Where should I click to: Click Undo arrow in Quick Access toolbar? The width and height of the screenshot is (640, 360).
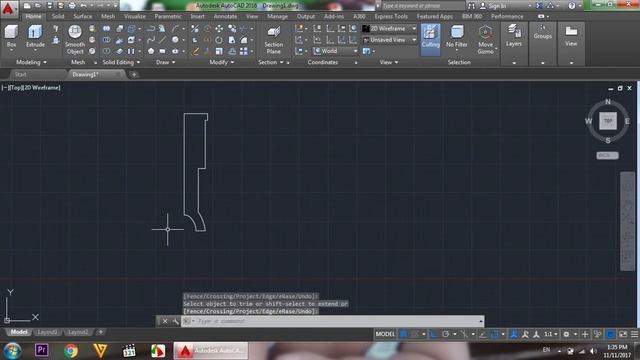click(x=83, y=6)
